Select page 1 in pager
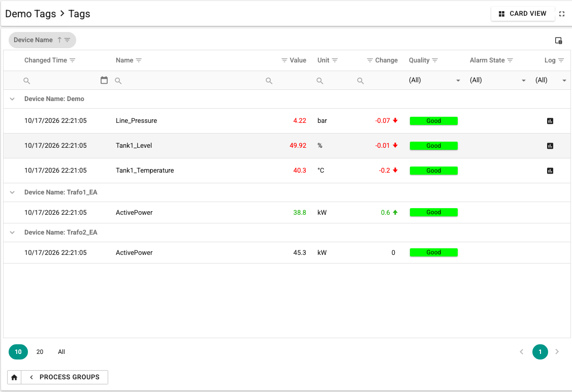Image resolution: width=572 pixels, height=392 pixels. point(540,352)
